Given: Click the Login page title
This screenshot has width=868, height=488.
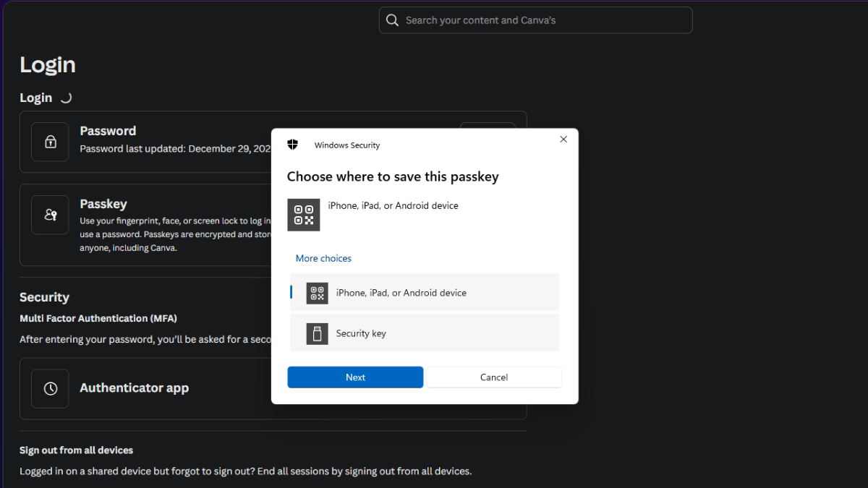Looking at the screenshot, I should pyautogui.click(x=48, y=64).
